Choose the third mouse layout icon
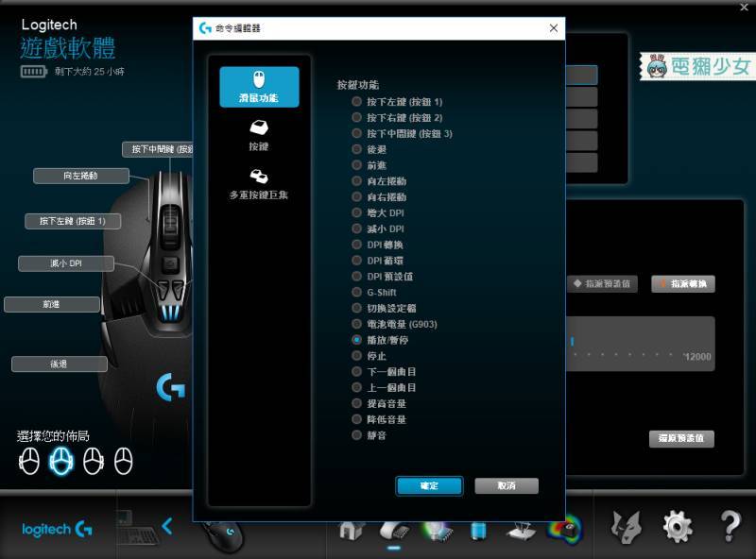This screenshot has height=559, width=756. 93,461
